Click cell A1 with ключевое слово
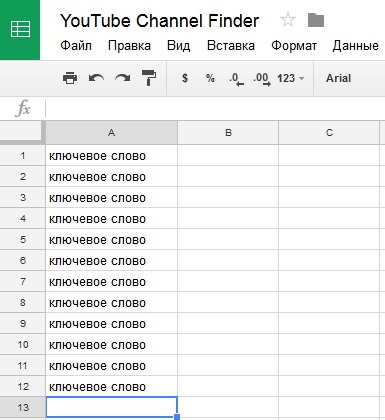385x420 pixels. point(111,155)
